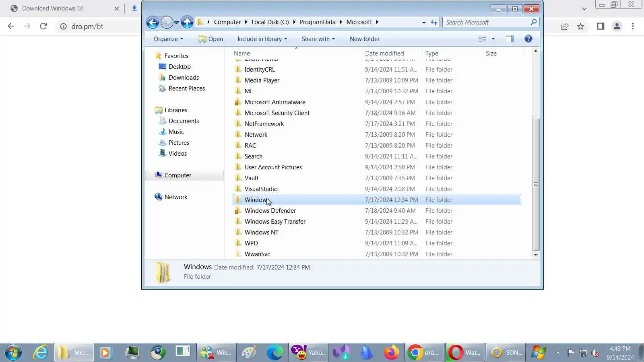Go back using the Explorer back arrow
Image resolution: width=644 pixels, height=362 pixels.
[x=153, y=22]
